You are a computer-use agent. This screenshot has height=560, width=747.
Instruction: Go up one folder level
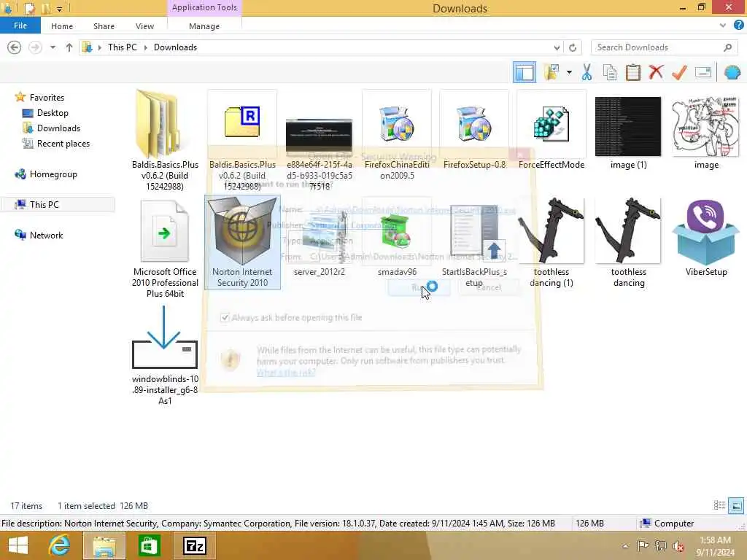click(x=69, y=47)
